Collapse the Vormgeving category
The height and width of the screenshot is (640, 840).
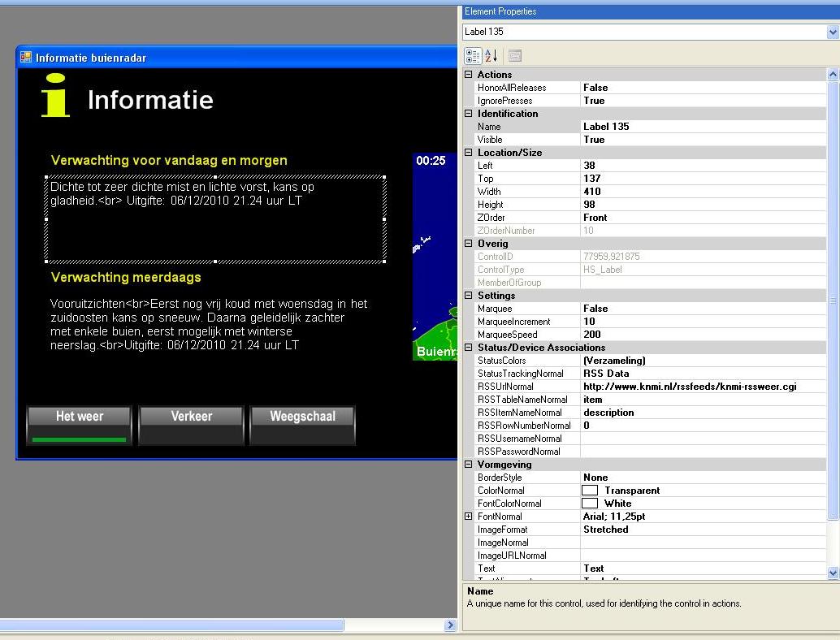[x=469, y=465]
